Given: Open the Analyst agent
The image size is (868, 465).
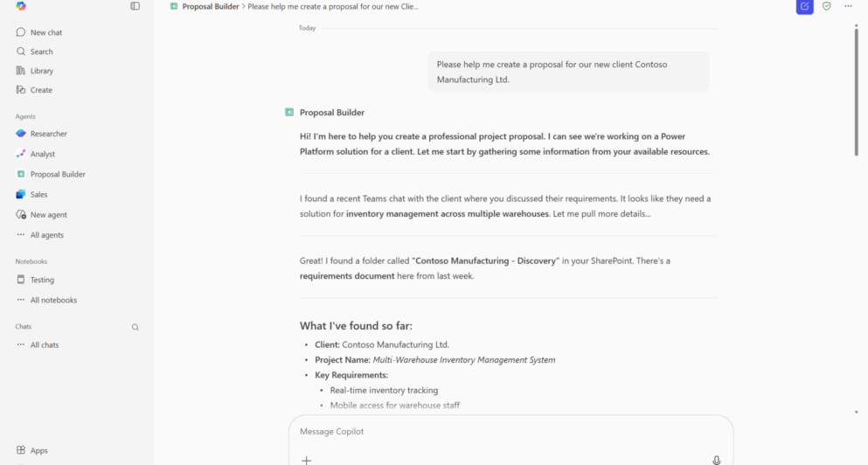Looking at the screenshot, I should (36, 154).
